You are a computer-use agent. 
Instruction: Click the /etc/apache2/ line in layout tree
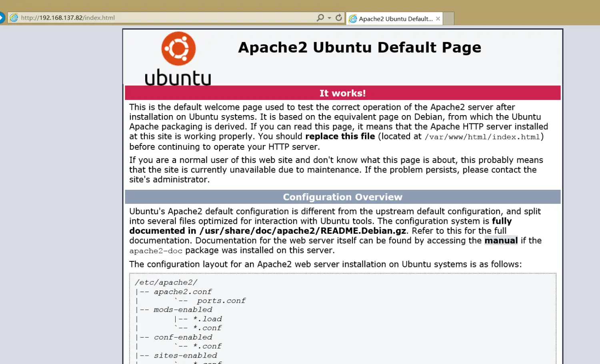(x=166, y=282)
